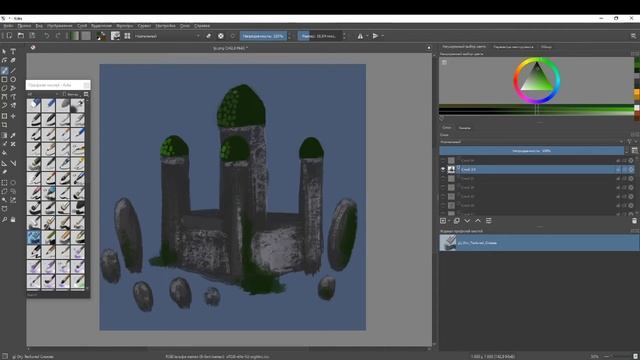Open the Справка (Help) menu

(x=202, y=26)
